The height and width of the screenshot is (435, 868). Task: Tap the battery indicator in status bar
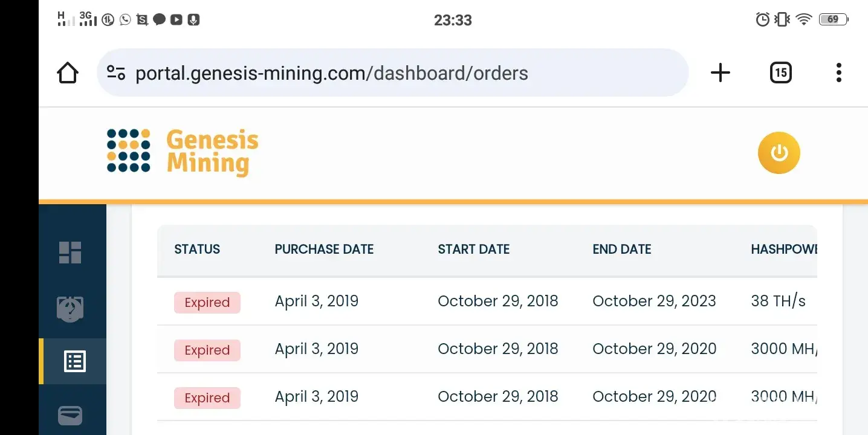pos(834,19)
